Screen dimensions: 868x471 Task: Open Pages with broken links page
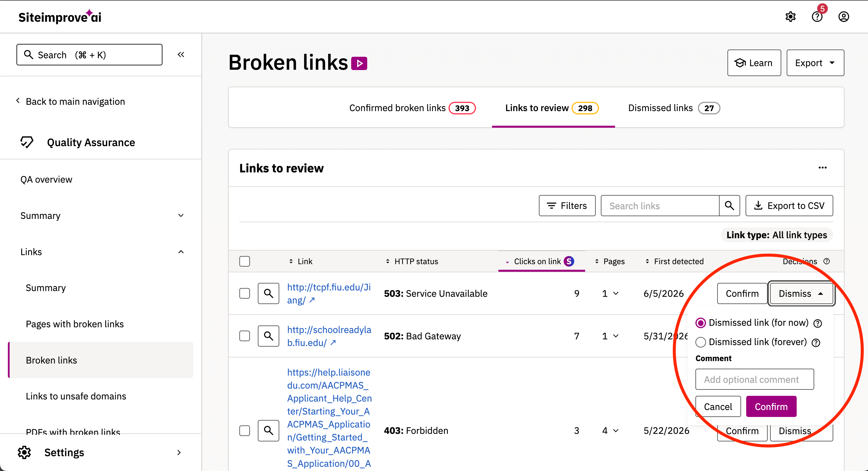75,324
